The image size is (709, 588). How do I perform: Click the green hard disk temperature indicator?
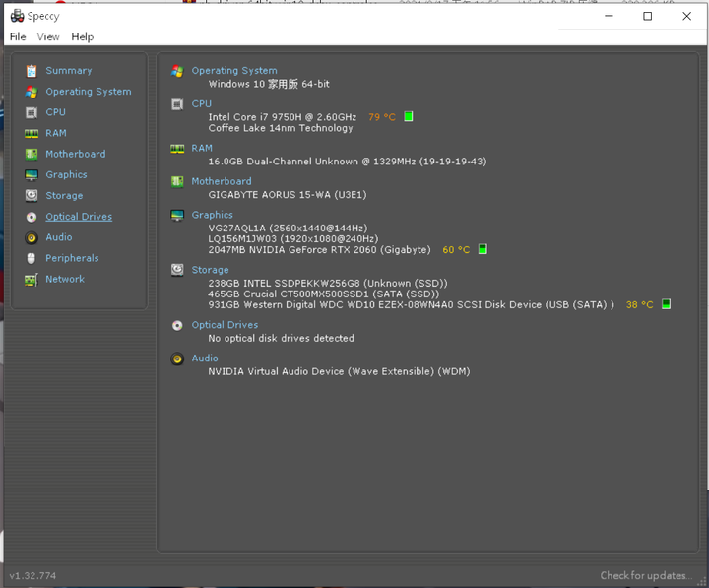point(666,304)
